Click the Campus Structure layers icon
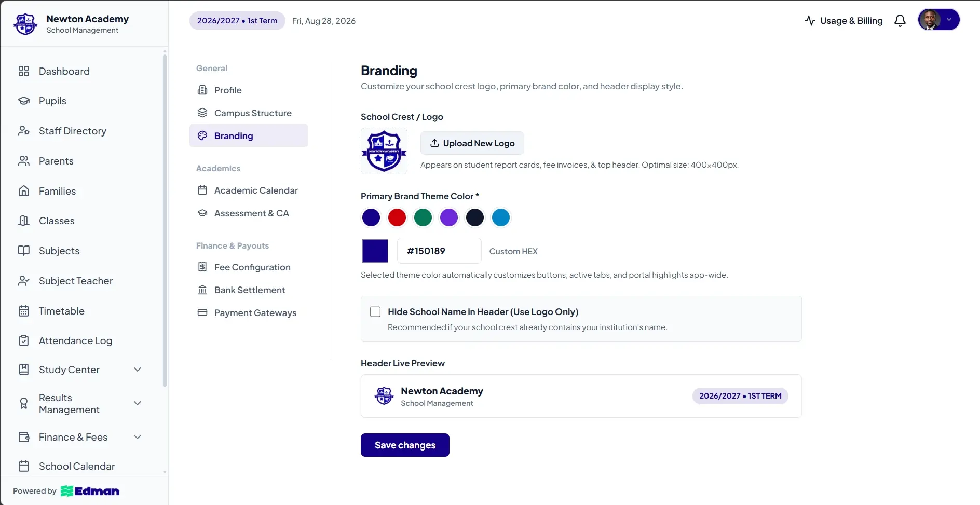The image size is (980, 505). (x=202, y=113)
